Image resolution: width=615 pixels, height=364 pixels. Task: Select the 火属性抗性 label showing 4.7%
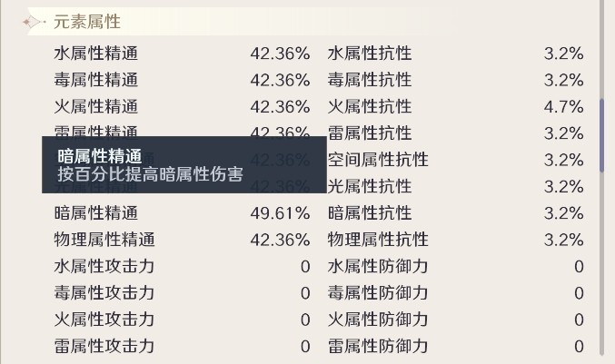click(370, 107)
